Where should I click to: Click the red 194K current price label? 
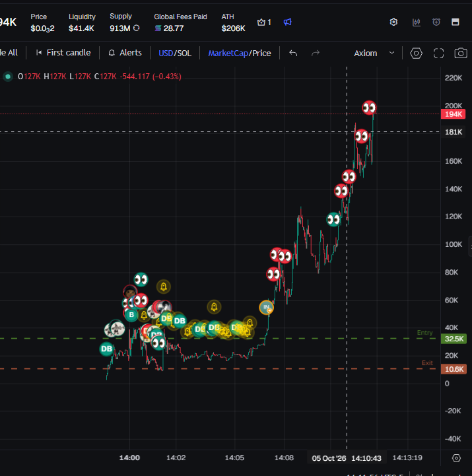coord(453,114)
